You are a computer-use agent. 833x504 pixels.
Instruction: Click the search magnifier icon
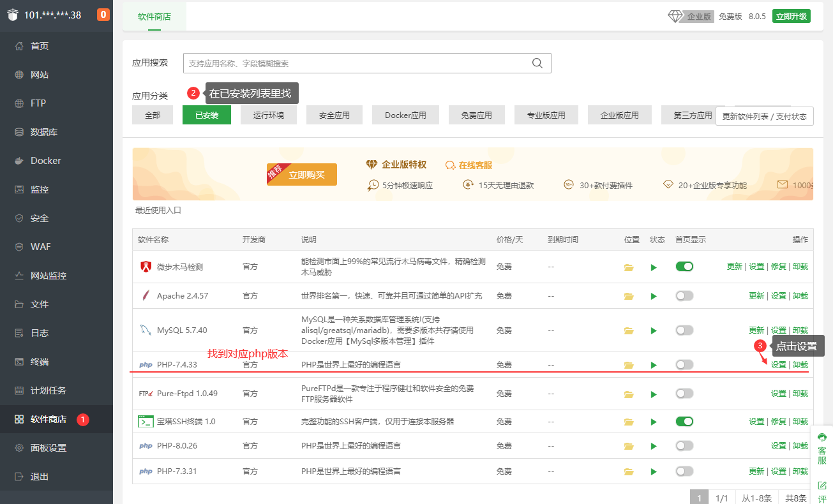(x=537, y=63)
